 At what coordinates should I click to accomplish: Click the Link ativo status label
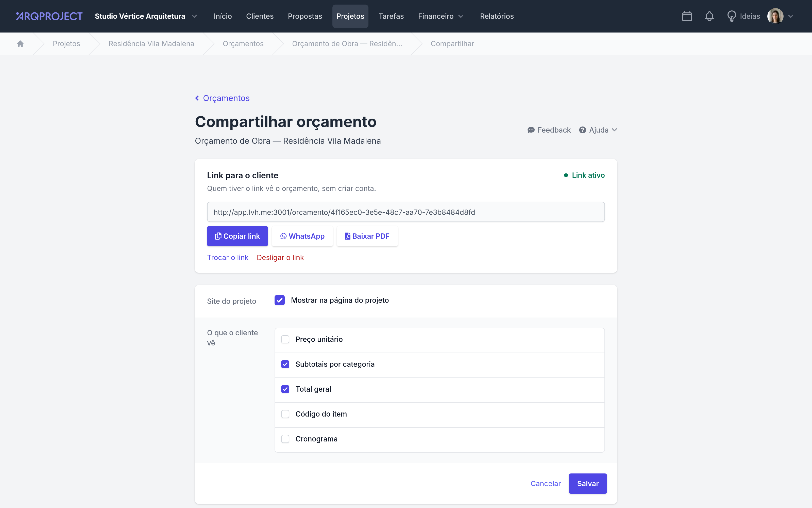[x=588, y=175]
